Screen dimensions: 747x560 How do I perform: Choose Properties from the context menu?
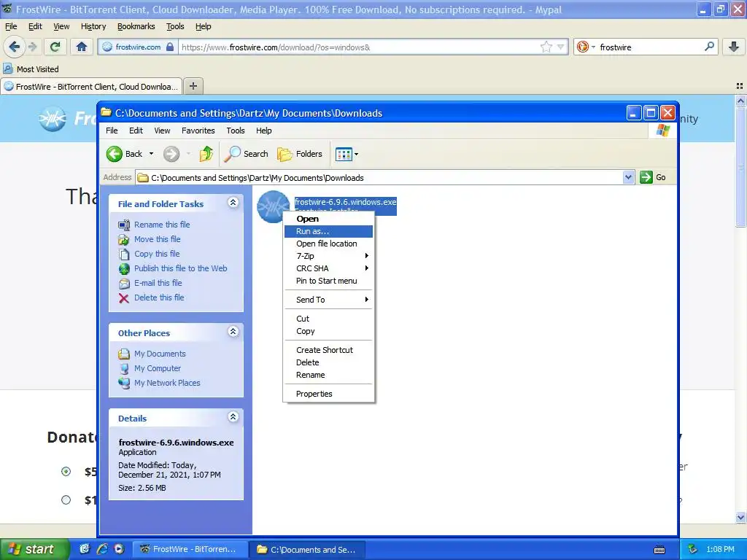pyautogui.click(x=328, y=394)
